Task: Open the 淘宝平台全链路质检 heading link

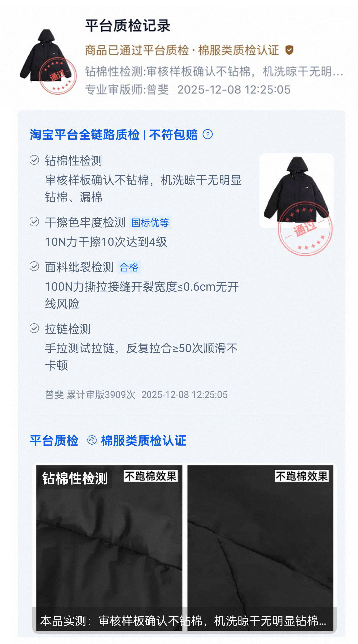Action: click(85, 135)
